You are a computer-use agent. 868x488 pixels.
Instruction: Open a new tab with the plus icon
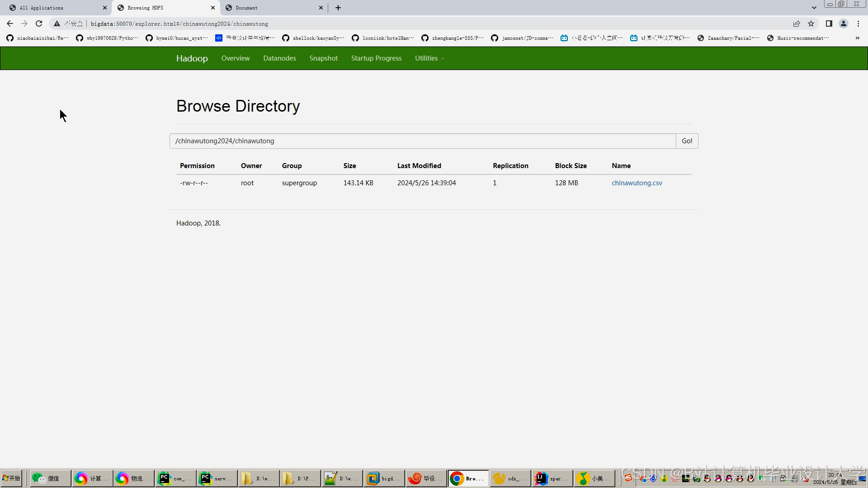point(338,8)
